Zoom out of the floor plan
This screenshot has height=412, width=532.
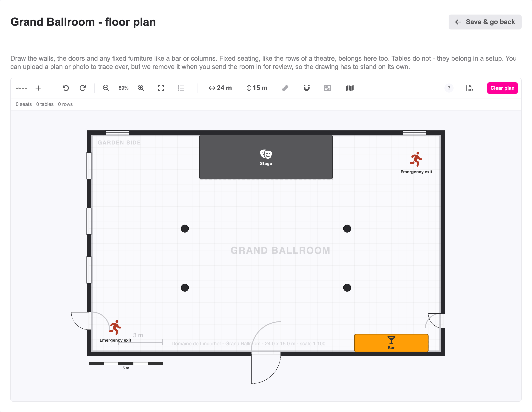click(x=106, y=88)
